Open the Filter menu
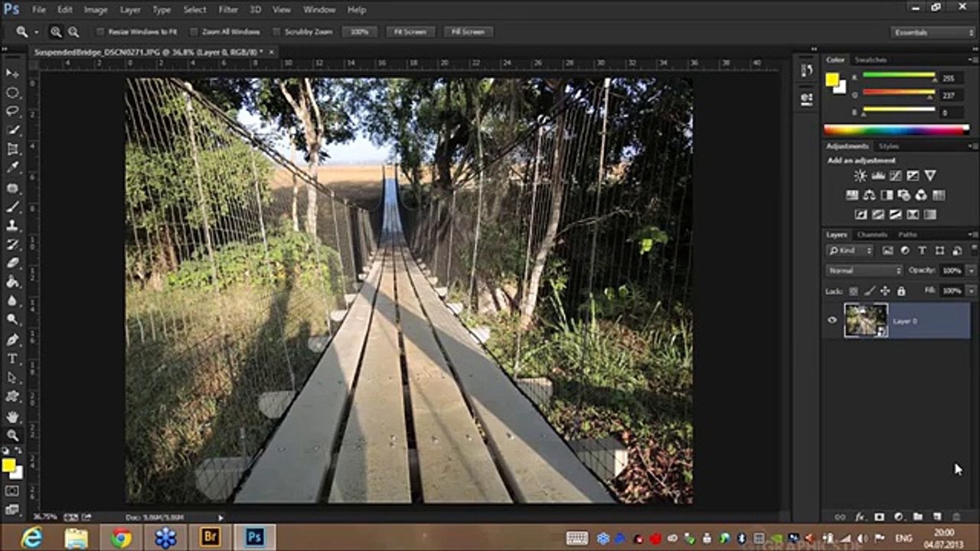Screen dimensions: 980x551 pyautogui.click(x=228, y=10)
